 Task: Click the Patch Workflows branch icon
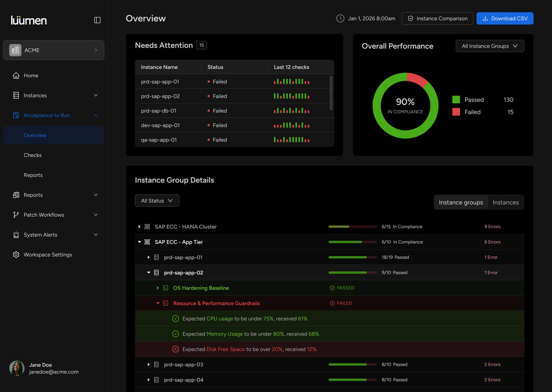click(16, 215)
